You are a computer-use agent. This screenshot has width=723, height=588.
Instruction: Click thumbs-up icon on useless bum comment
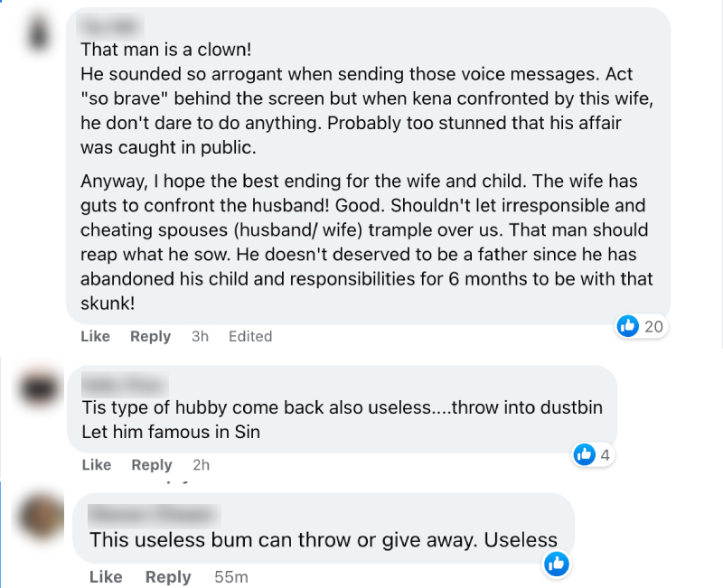557,564
